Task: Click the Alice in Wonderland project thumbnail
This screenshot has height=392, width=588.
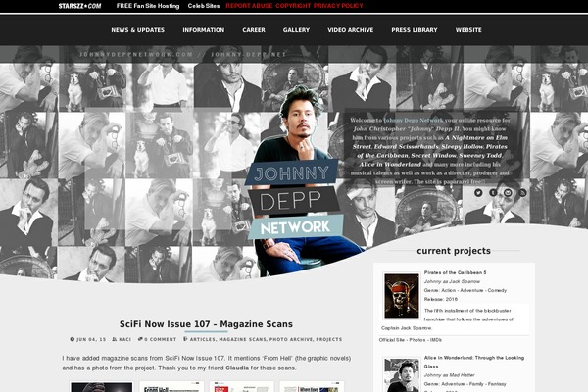Action: point(402,374)
